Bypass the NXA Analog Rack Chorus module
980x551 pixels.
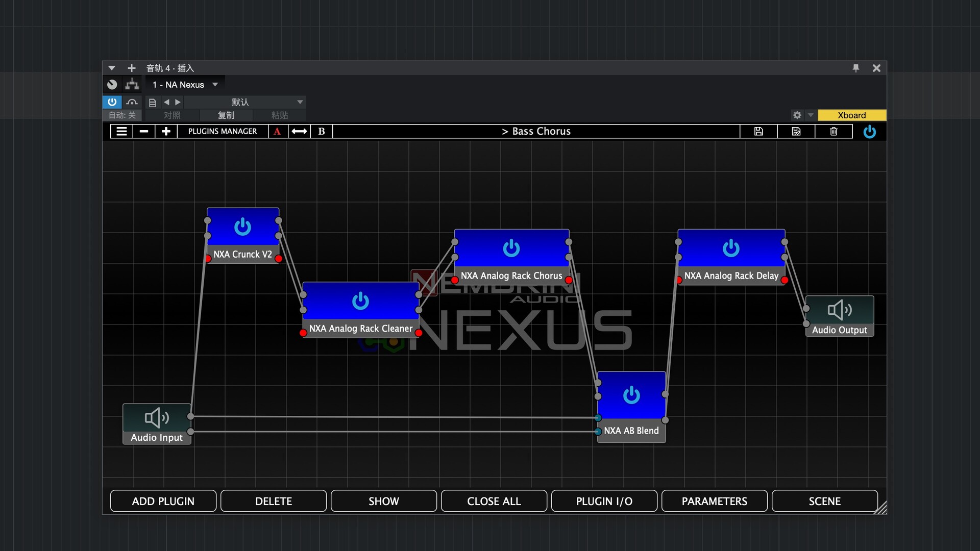click(x=511, y=248)
